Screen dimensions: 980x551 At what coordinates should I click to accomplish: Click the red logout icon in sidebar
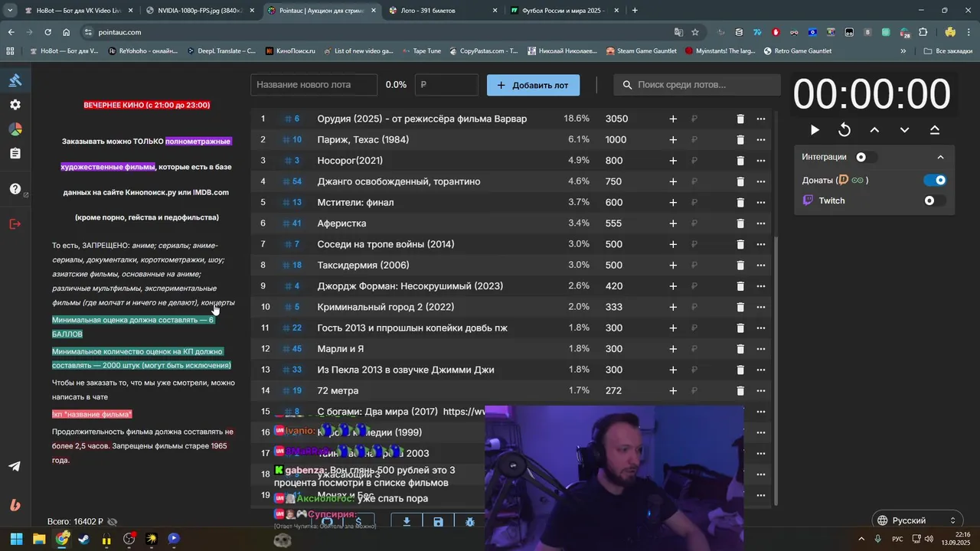tap(15, 224)
